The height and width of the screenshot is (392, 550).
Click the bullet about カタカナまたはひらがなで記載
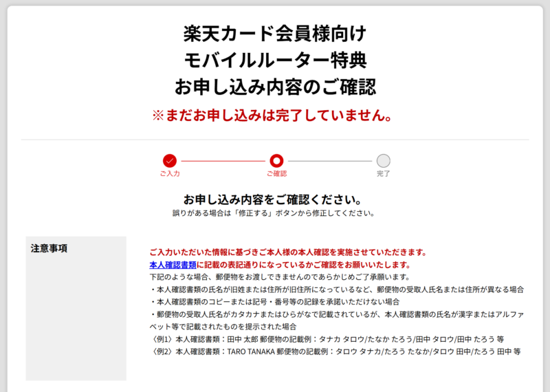tap(337, 320)
